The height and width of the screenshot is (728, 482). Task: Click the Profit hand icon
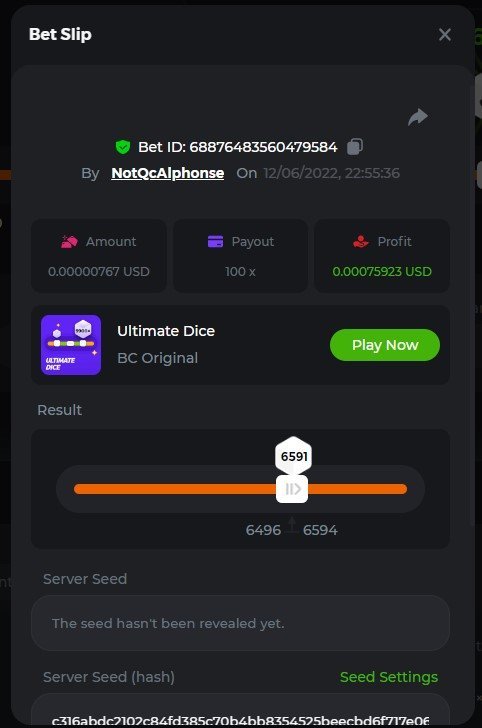[x=361, y=241]
